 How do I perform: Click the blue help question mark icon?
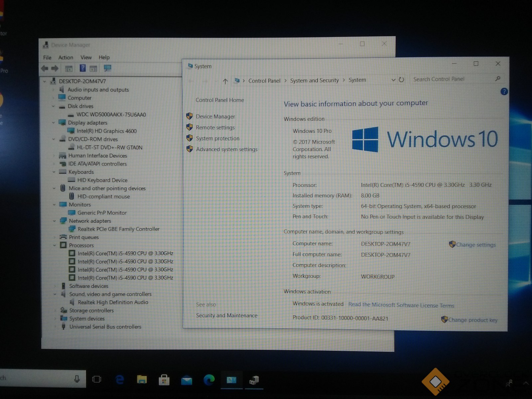click(x=504, y=92)
